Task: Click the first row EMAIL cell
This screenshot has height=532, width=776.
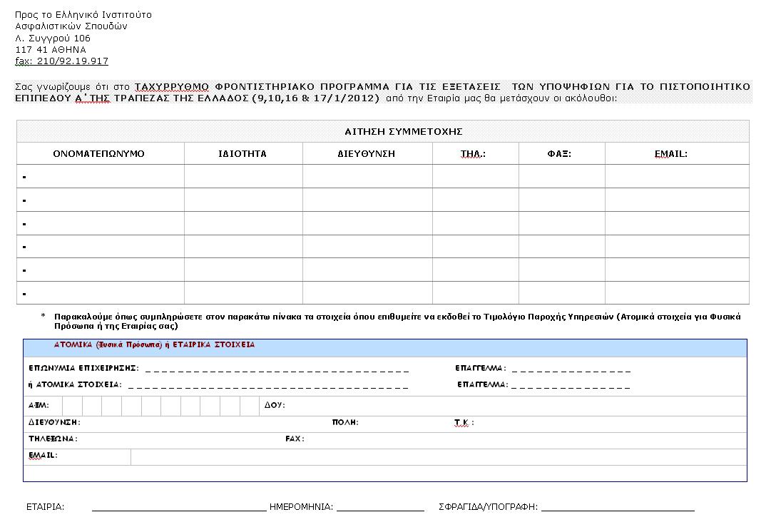Action: tap(676, 176)
